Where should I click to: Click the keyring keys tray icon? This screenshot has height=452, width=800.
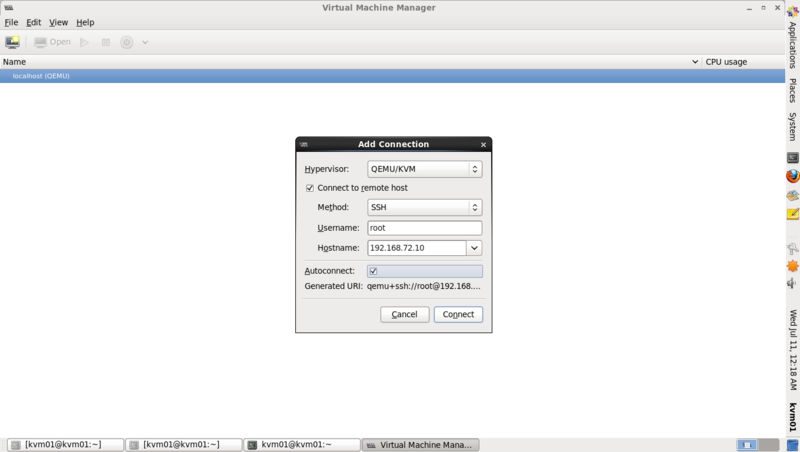click(792, 249)
